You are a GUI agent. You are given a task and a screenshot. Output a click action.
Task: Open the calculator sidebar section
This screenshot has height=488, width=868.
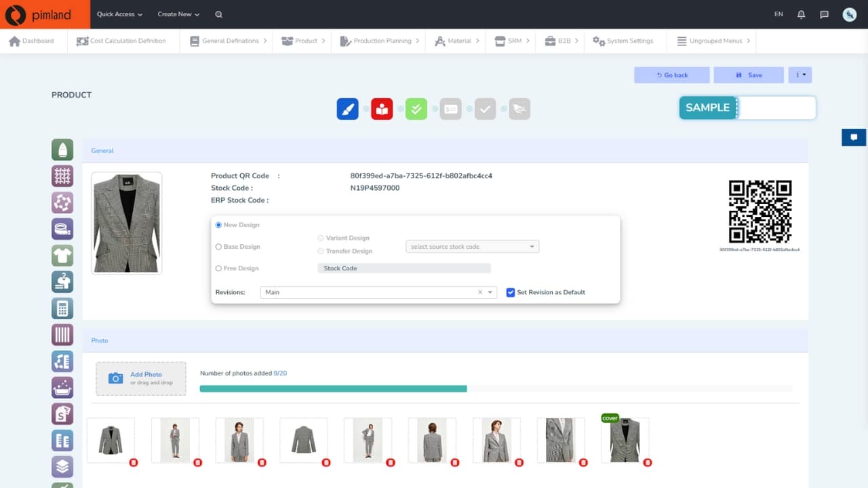click(62, 308)
